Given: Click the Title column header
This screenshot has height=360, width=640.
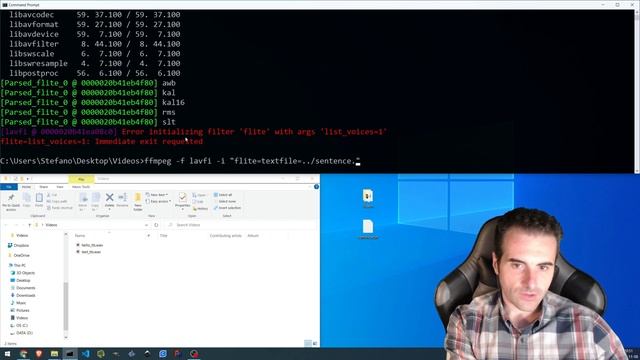Looking at the screenshot, I should point(164,236).
